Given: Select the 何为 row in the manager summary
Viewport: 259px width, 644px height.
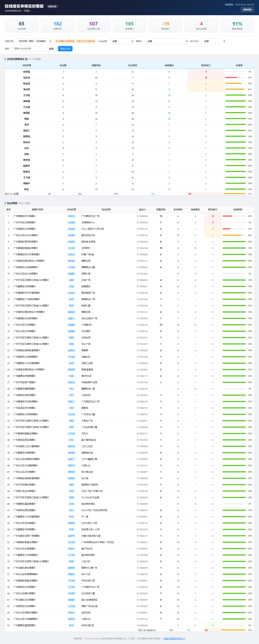Looking at the screenshot, I should pos(129,148).
